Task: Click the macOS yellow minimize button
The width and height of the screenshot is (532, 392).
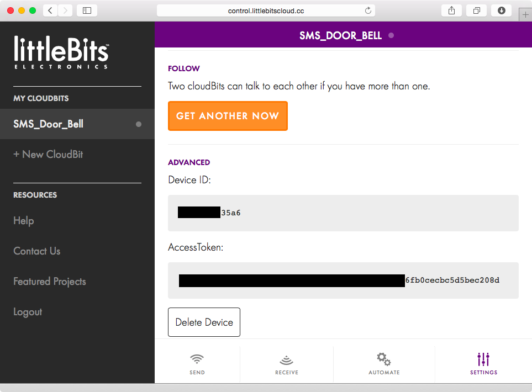Action: 22,10
